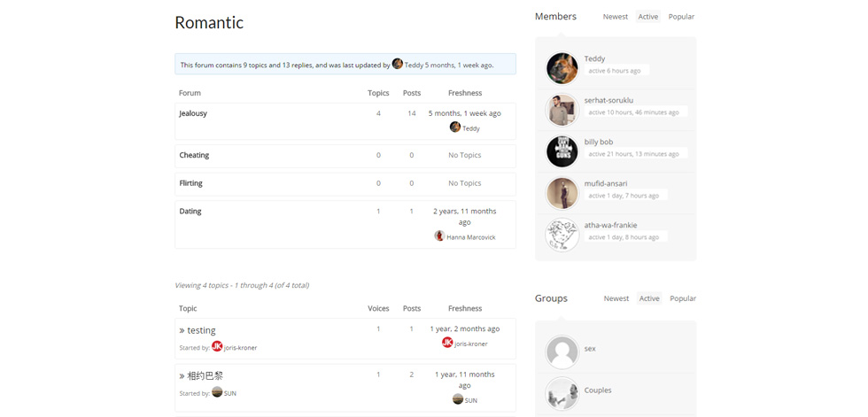
Task: Click joris-kroner name beside Started by
Action: [240, 348]
